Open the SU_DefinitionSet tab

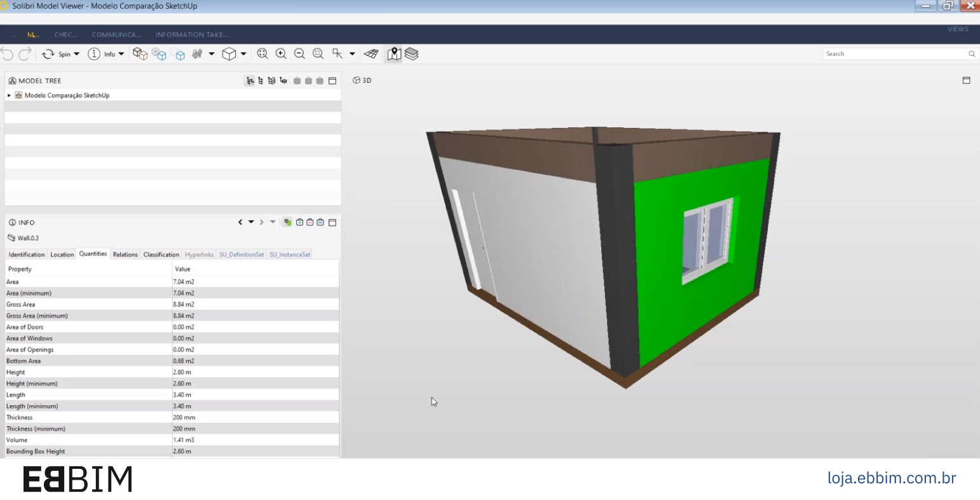tap(242, 254)
